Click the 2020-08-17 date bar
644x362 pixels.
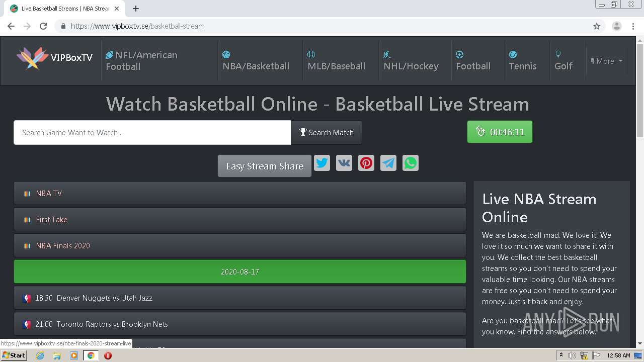pyautogui.click(x=240, y=271)
